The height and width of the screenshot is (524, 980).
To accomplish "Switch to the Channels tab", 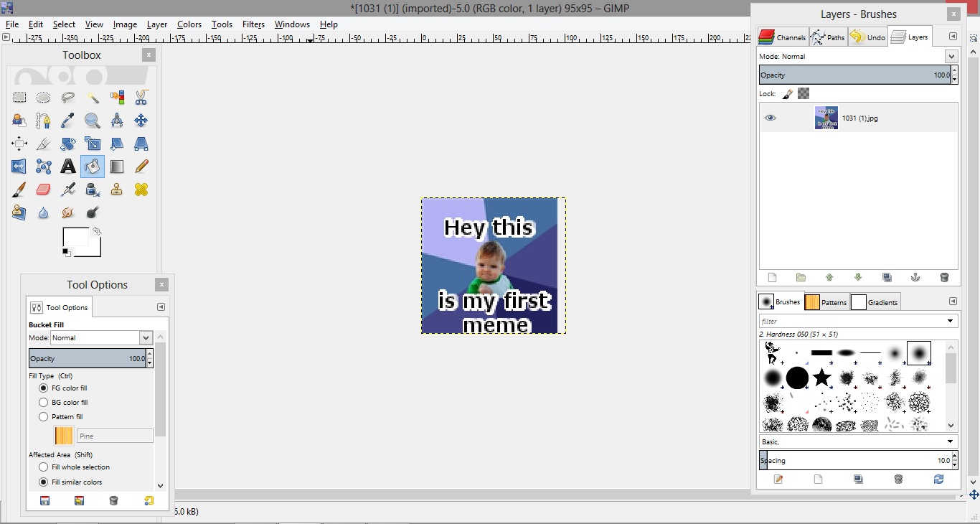I will (783, 37).
